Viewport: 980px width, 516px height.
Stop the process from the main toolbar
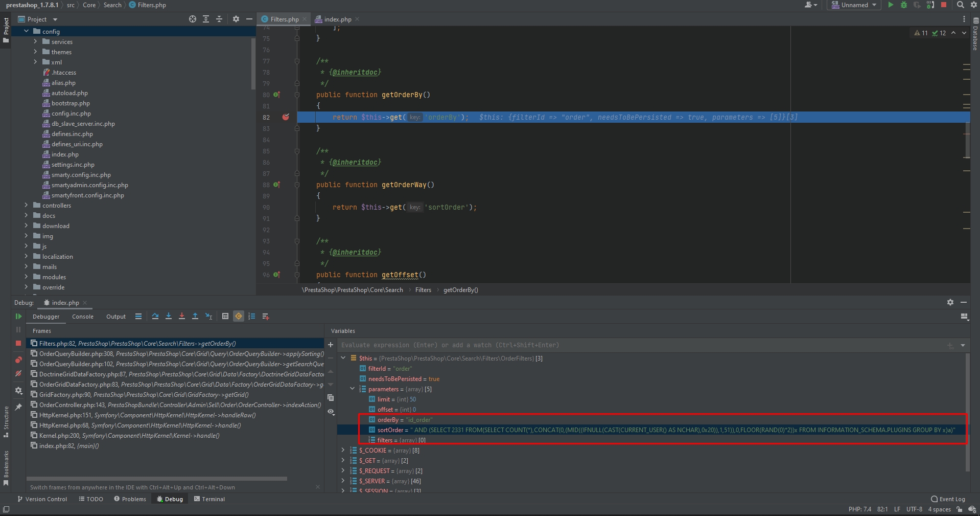pyautogui.click(x=944, y=5)
